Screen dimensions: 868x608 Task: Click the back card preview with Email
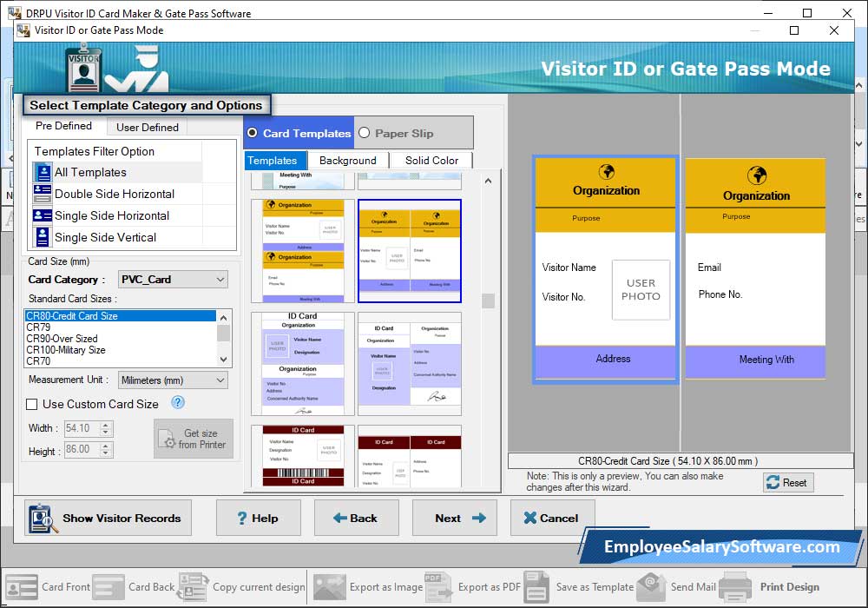click(x=756, y=269)
